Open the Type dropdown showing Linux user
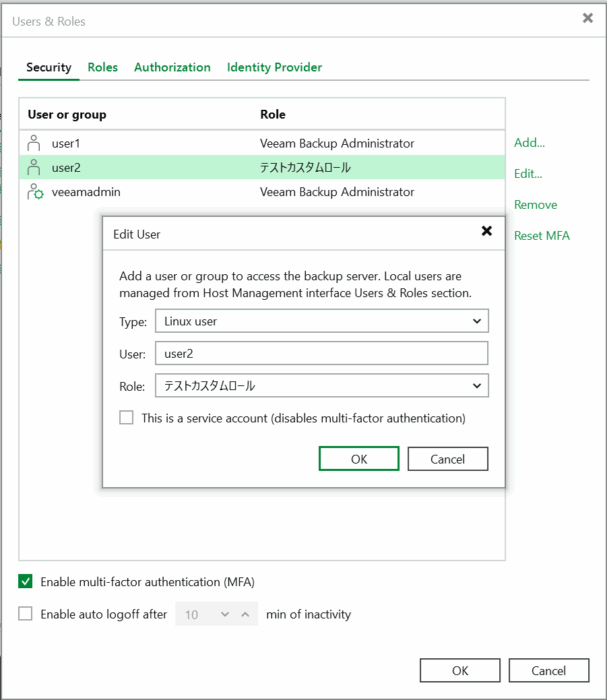The height and width of the screenshot is (700, 607). [322, 321]
